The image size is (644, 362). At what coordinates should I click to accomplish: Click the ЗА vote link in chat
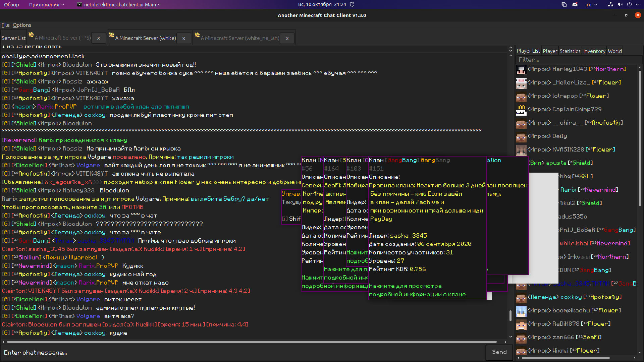point(103,207)
